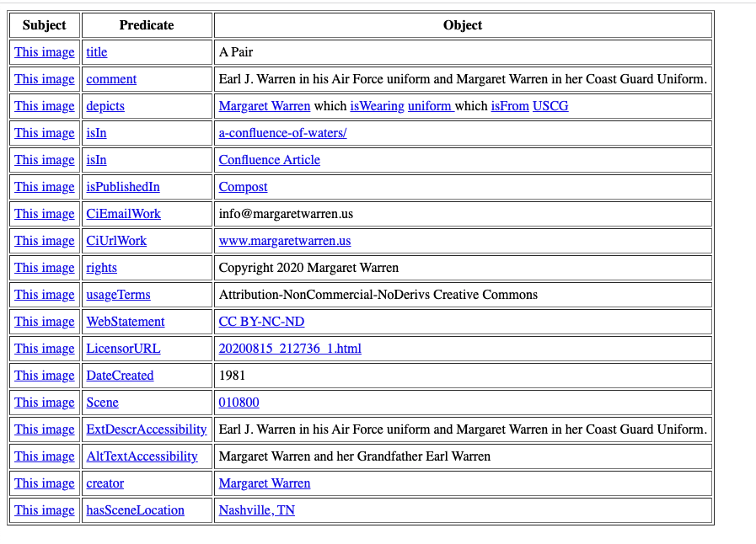This screenshot has height=544, width=756.
Task: Click 'This image' in the usageTerms row
Action: click(45, 295)
